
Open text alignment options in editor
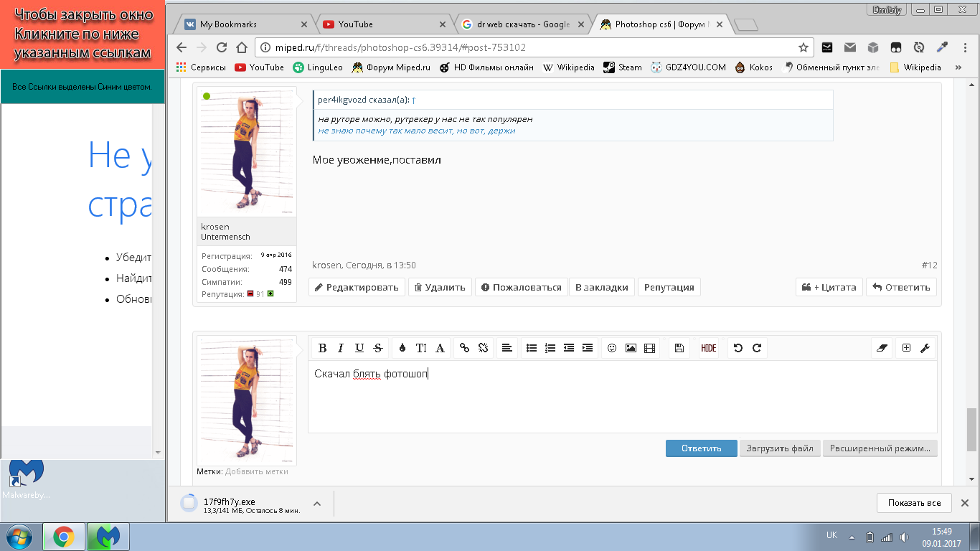[x=507, y=348]
